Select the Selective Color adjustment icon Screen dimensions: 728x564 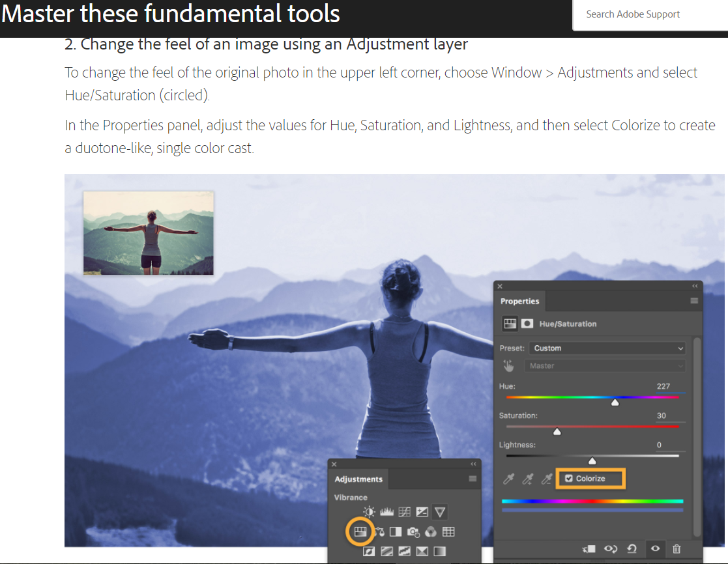(x=422, y=551)
